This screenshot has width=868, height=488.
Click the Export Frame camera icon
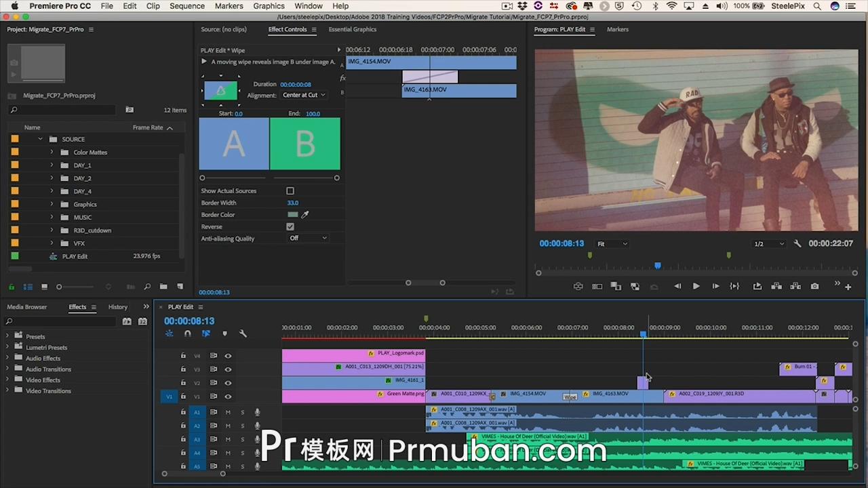(814, 286)
